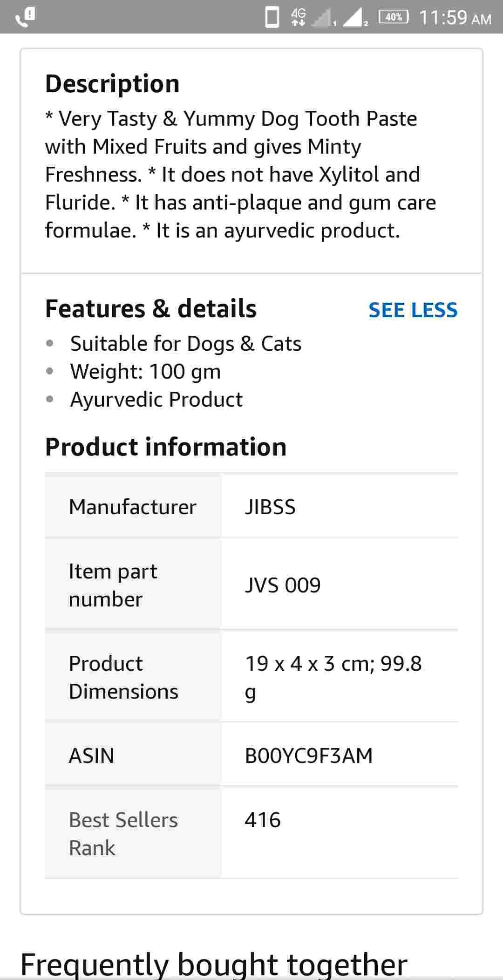Tap the Features & details heading
This screenshot has height=980, width=503.
[x=151, y=308]
